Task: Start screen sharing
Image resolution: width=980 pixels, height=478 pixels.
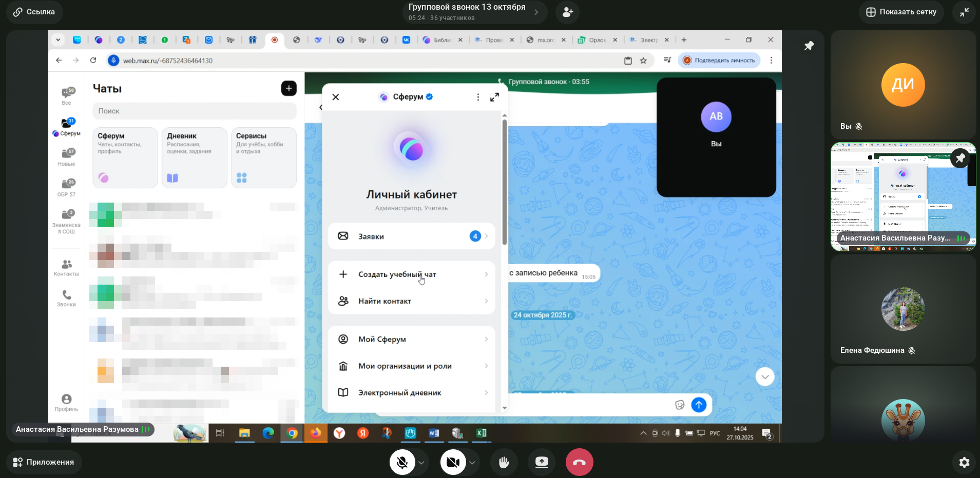Action: tap(542, 462)
